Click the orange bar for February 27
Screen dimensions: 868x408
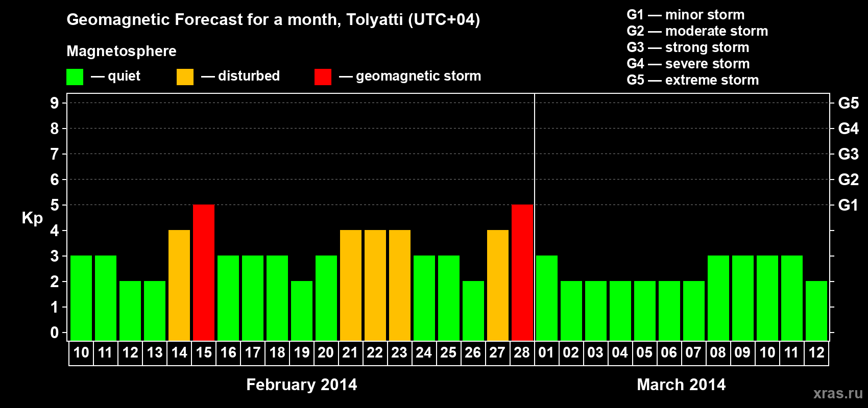pos(498,285)
